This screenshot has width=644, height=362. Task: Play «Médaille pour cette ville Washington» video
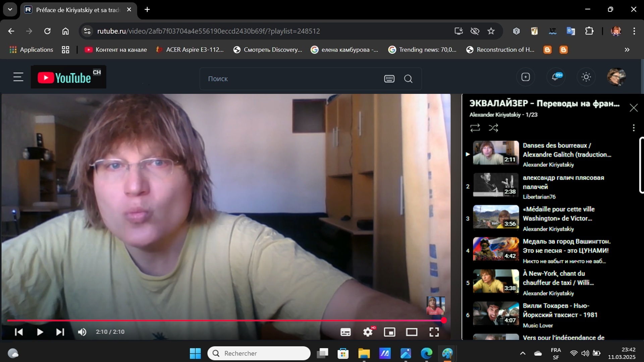point(558,214)
